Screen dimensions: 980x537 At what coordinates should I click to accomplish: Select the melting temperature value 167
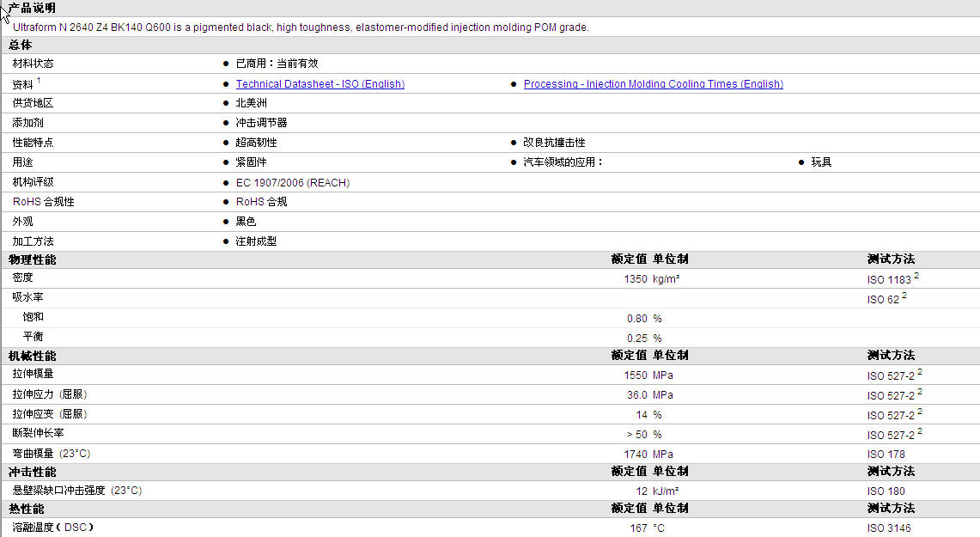[638, 528]
